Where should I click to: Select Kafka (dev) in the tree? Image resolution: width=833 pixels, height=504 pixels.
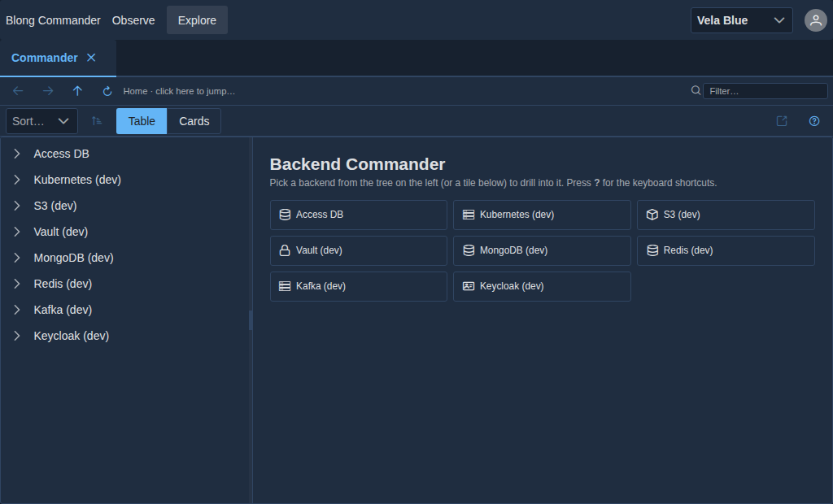63,310
